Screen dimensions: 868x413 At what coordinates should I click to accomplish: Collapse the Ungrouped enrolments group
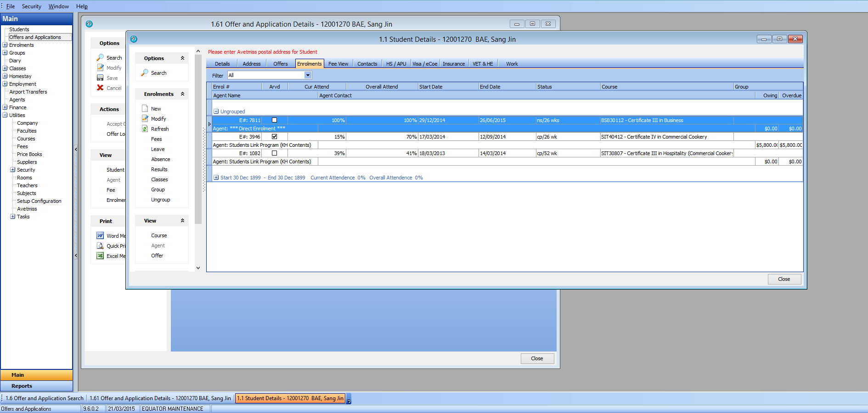pos(216,112)
